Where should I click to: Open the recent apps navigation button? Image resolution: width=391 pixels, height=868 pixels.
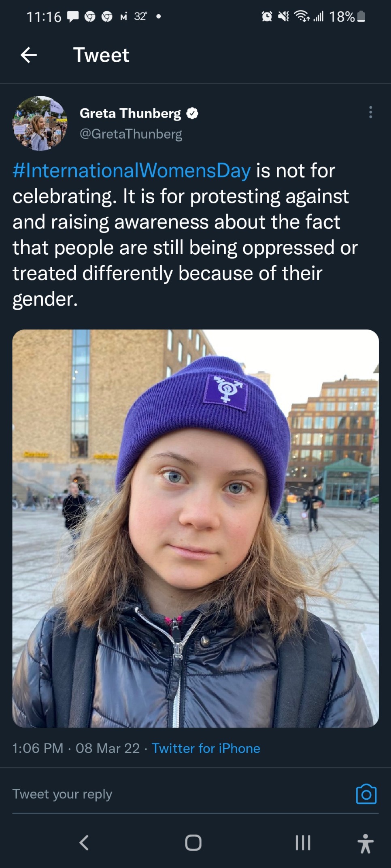[x=303, y=843]
